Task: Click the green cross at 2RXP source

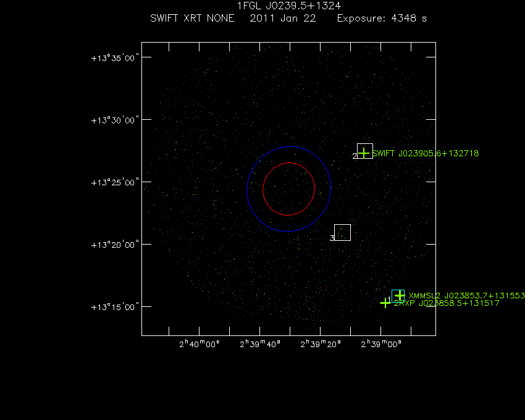Action: pyautogui.click(x=385, y=303)
